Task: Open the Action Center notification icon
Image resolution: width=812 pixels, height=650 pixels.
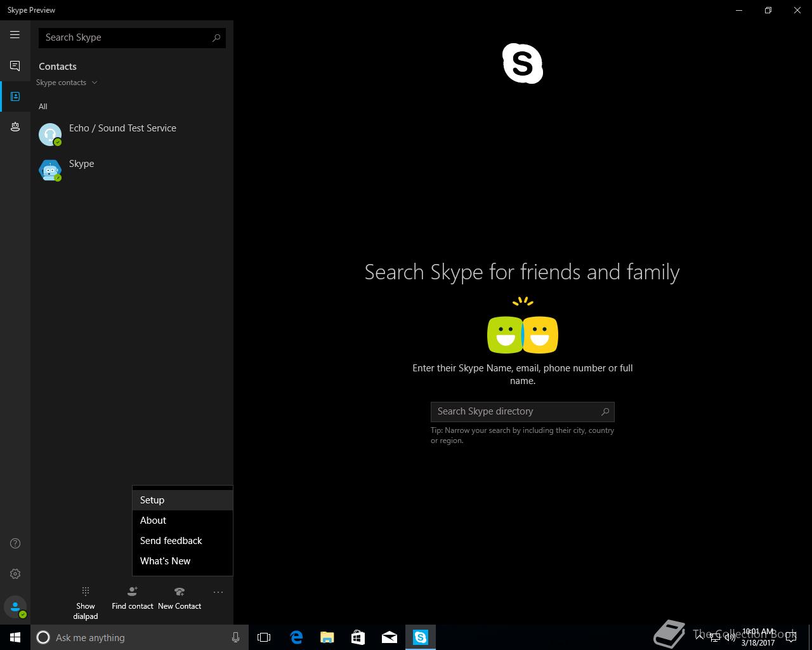Action: pyautogui.click(x=791, y=637)
